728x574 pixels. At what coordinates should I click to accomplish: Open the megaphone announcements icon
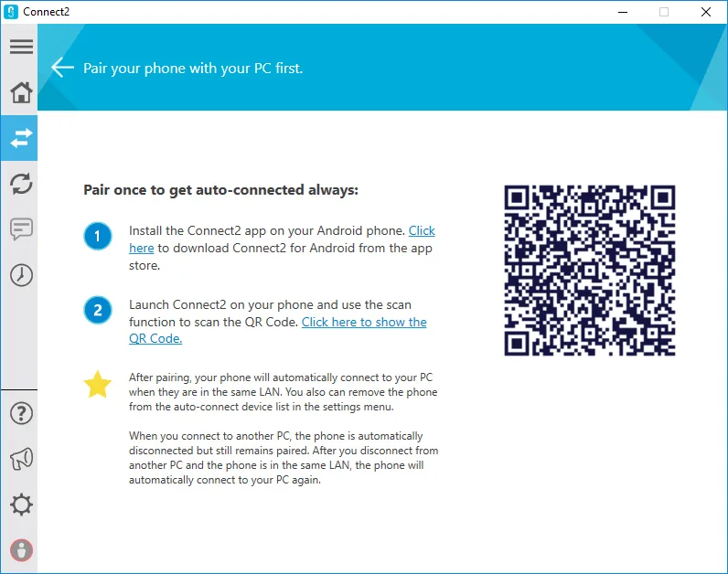tap(21, 459)
